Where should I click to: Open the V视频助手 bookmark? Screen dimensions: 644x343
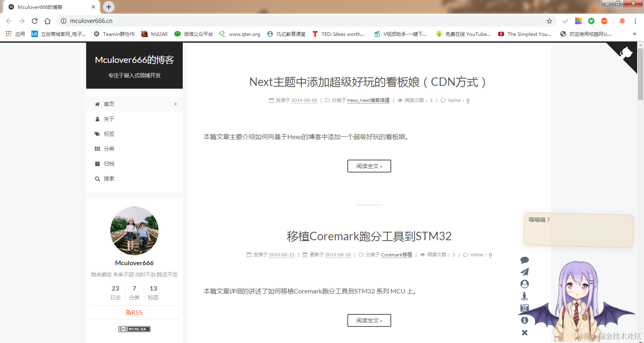tap(400, 34)
